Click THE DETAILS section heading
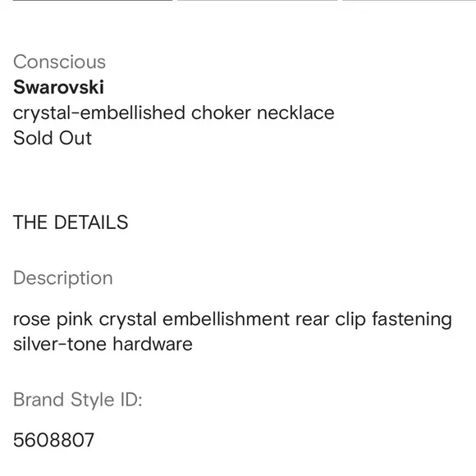 coord(71,222)
